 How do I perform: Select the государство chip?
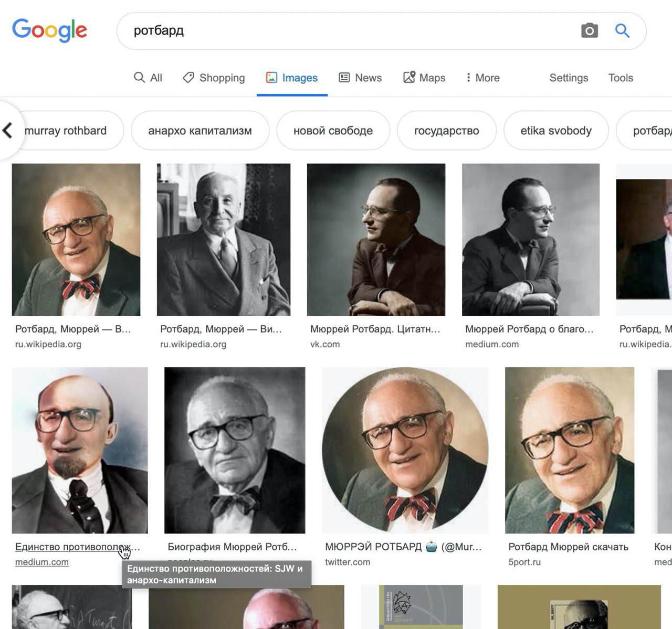pyautogui.click(x=447, y=131)
